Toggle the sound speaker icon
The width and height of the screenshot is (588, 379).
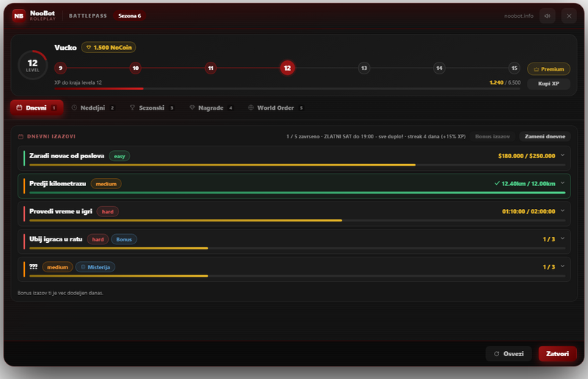click(547, 15)
